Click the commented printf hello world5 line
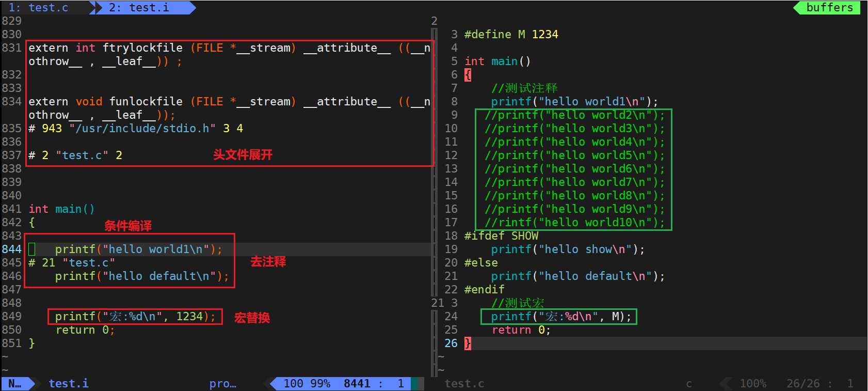868x391 pixels. coord(575,155)
